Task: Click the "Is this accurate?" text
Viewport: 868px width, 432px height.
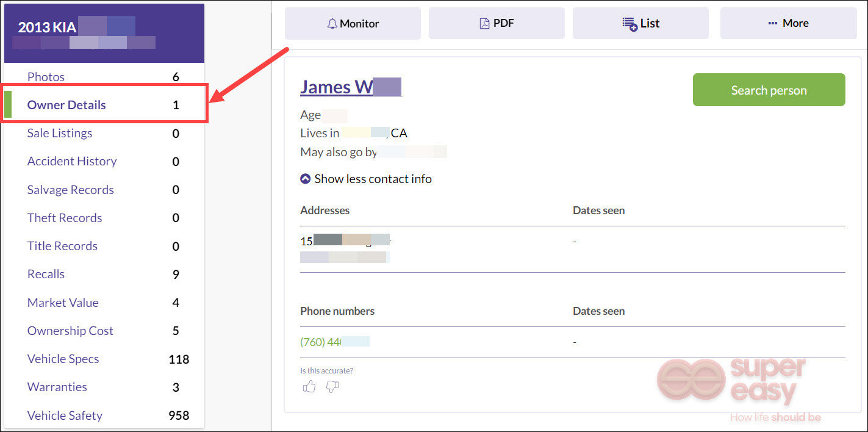Action: (326, 370)
